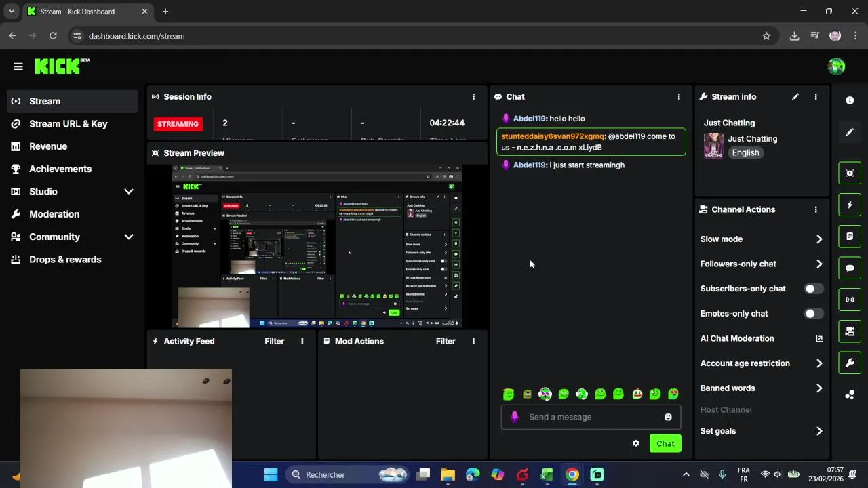Click the Windows Start button
Viewport: 868px width, 488px height.
point(271,474)
